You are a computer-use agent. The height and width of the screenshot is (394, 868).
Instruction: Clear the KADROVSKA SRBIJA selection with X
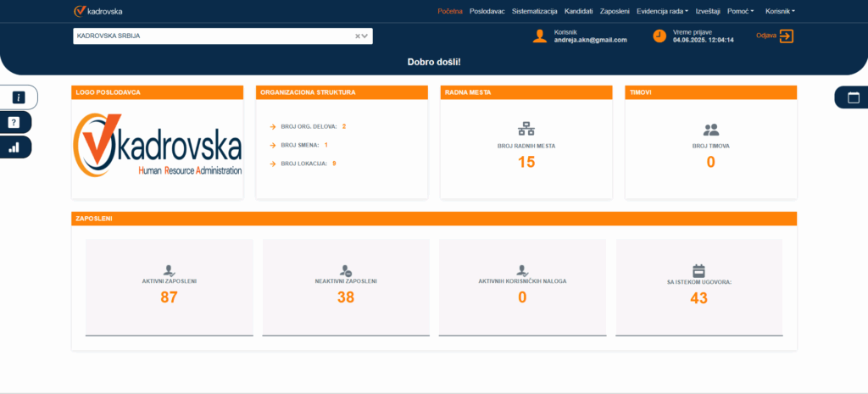tap(358, 36)
